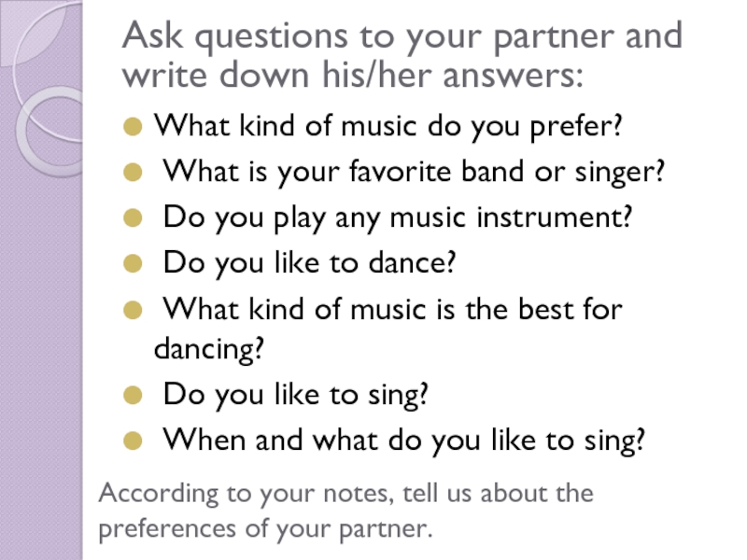This screenshot has height=560, width=747.
Task: Select the text "What kind of music do you prefer?"
Action: click(388, 127)
